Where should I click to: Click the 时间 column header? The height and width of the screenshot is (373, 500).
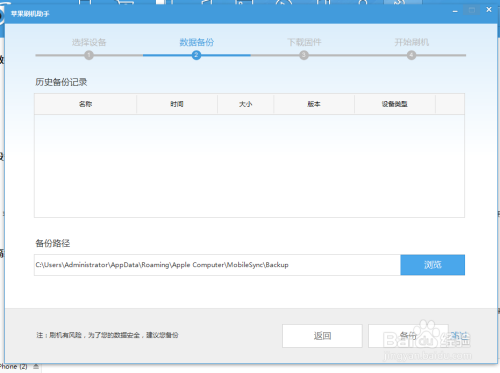coord(177,104)
